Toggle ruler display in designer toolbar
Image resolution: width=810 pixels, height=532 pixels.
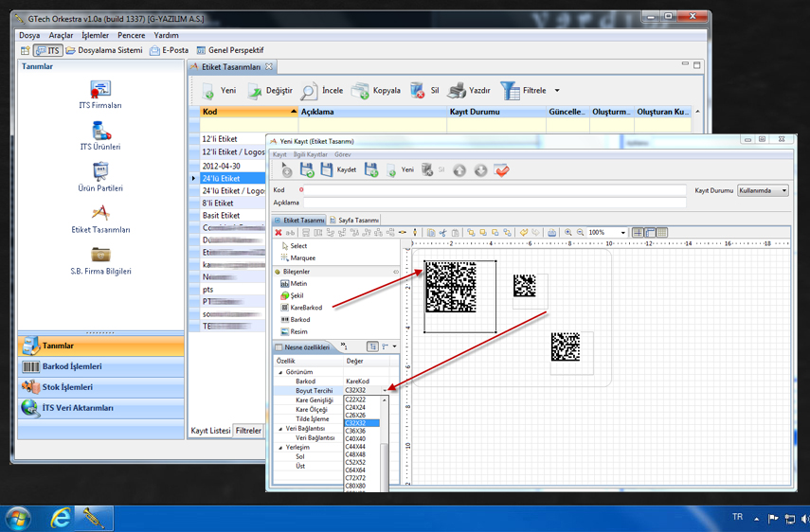point(650,233)
